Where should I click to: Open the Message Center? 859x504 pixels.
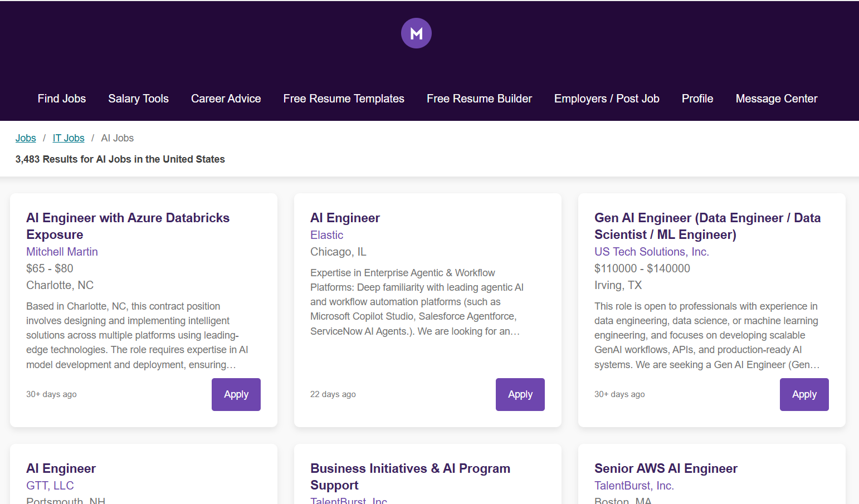coord(776,99)
